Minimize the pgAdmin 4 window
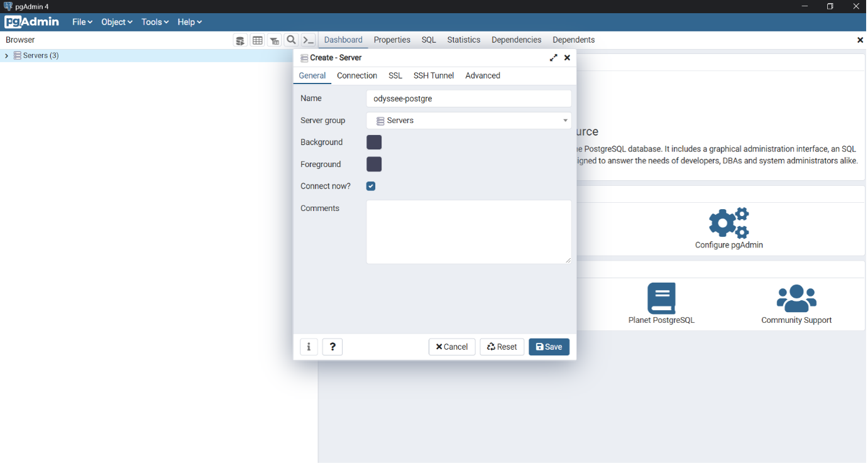Image resolution: width=868 pixels, height=466 pixels. [x=805, y=6]
